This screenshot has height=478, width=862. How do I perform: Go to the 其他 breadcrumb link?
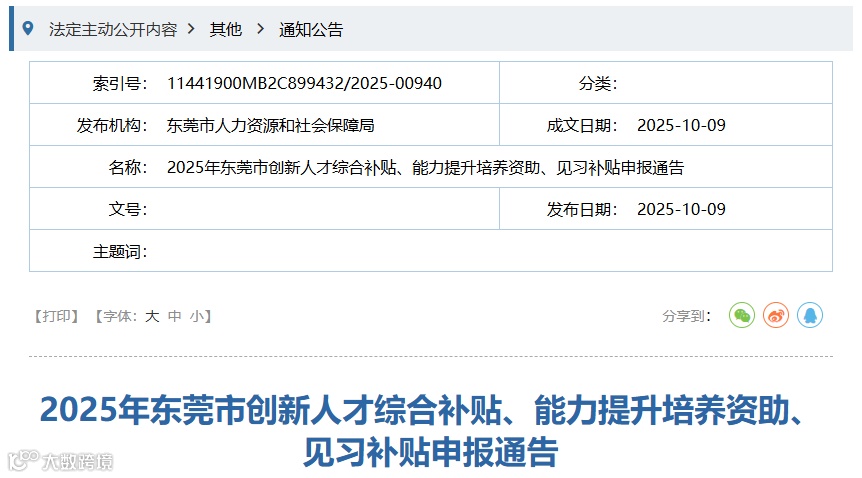[225, 29]
